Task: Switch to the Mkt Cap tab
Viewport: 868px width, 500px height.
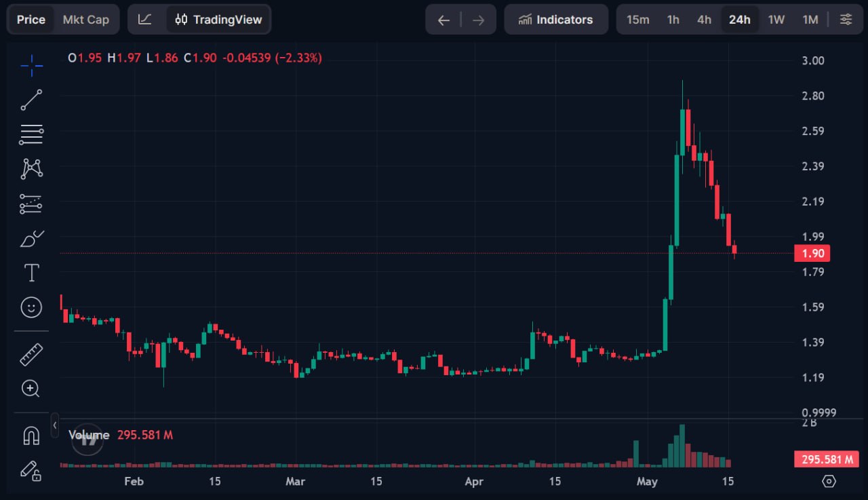Action: click(x=85, y=20)
